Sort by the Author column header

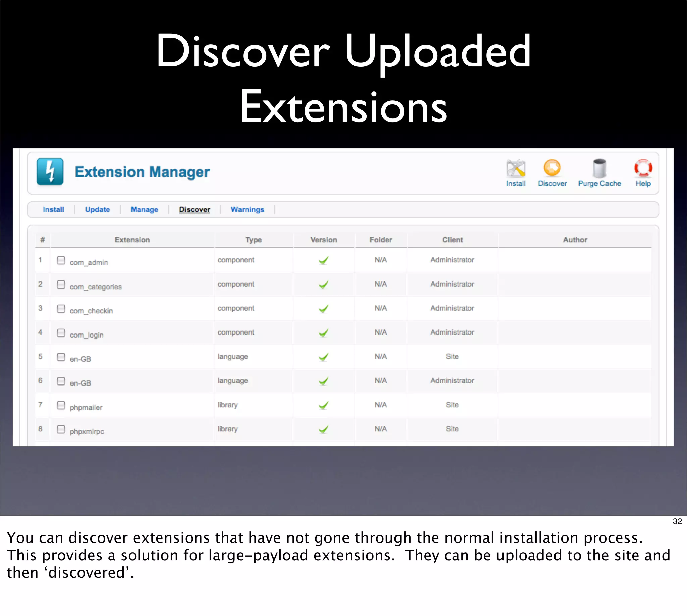point(575,240)
